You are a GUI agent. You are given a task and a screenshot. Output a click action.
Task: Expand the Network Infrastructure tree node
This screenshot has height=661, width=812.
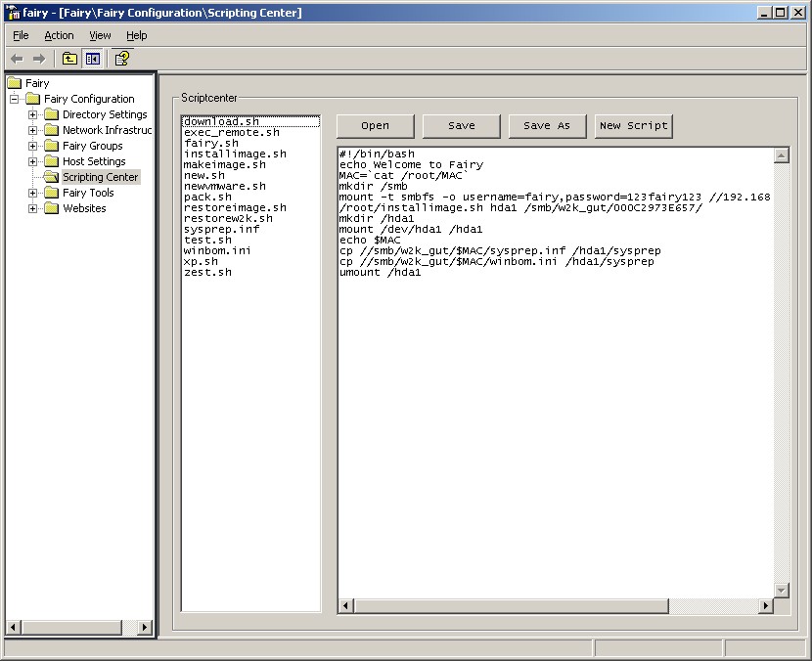(x=32, y=129)
